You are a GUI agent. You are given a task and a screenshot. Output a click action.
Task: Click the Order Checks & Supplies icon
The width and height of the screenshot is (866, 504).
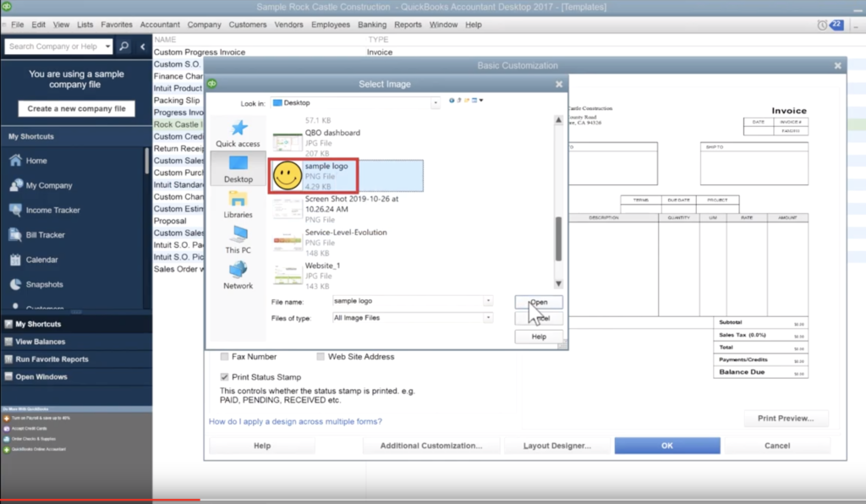coord(7,440)
